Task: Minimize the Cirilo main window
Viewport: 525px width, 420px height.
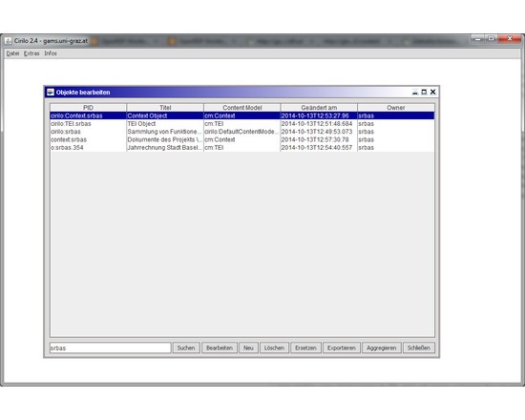Action: [478, 39]
